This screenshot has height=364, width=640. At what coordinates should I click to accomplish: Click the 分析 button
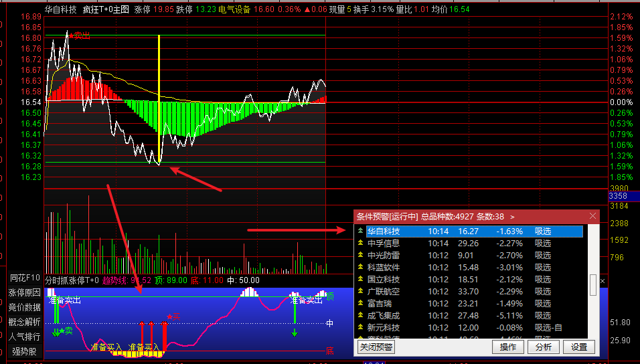click(x=544, y=347)
